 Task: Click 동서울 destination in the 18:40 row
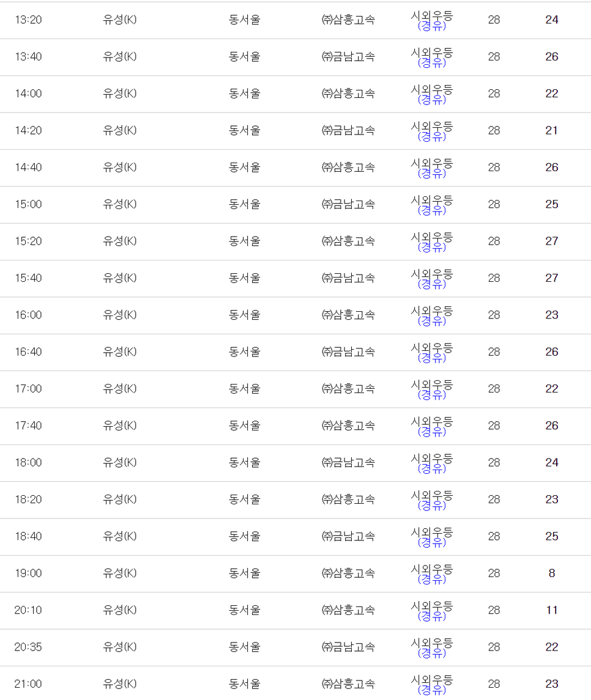(x=244, y=536)
